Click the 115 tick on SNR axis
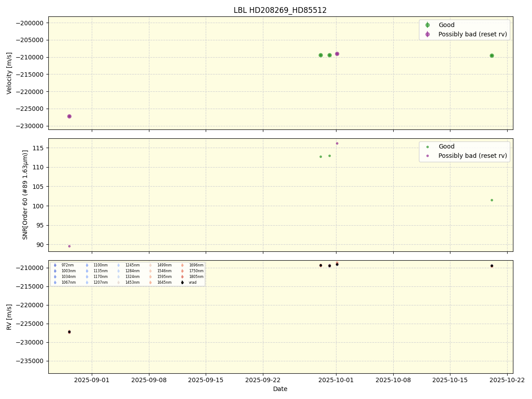The width and height of the screenshot is (532, 399). click(39, 148)
